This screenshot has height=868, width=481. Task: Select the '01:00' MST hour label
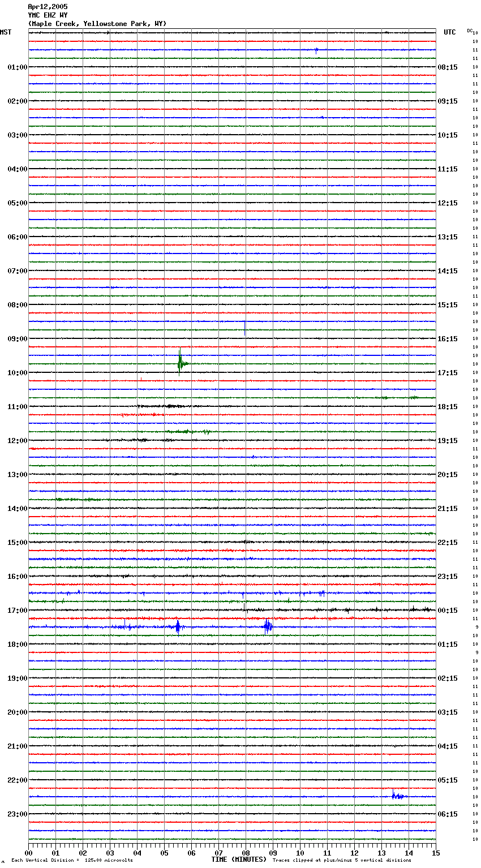[x=17, y=67]
